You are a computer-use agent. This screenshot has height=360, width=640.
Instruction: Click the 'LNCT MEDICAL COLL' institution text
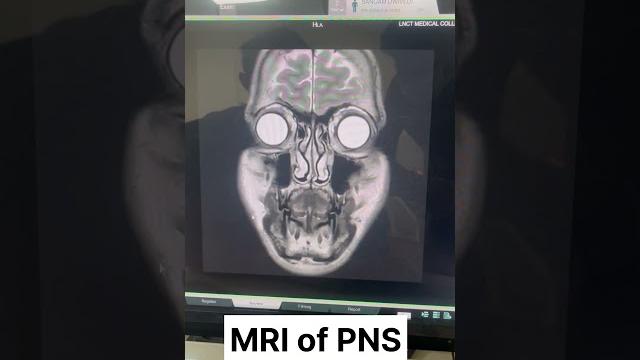(x=427, y=24)
